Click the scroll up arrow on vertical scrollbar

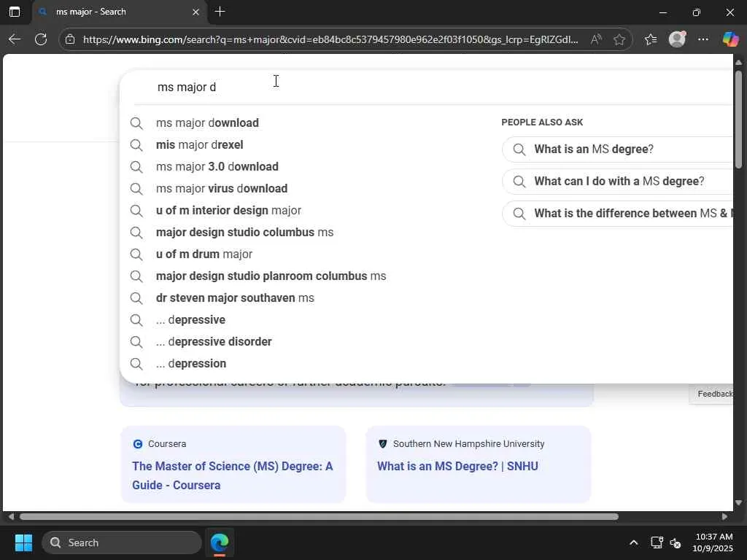click(x=738, y=63)
